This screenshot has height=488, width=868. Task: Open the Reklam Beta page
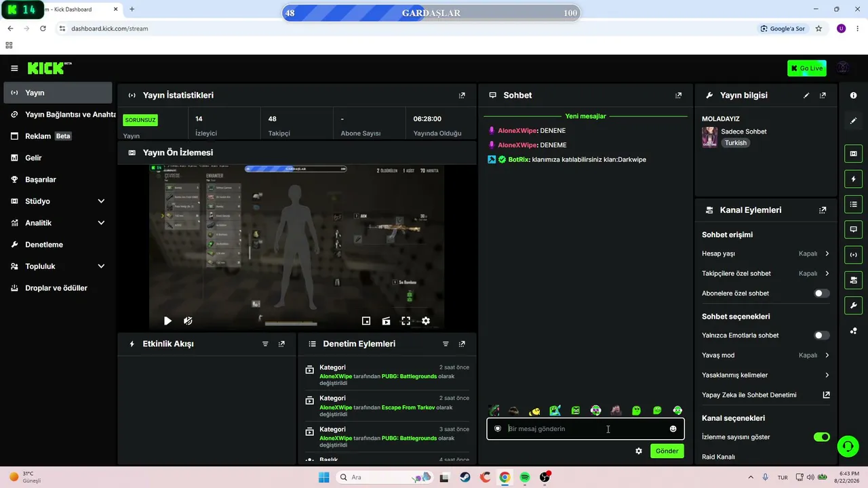[58, 136]
